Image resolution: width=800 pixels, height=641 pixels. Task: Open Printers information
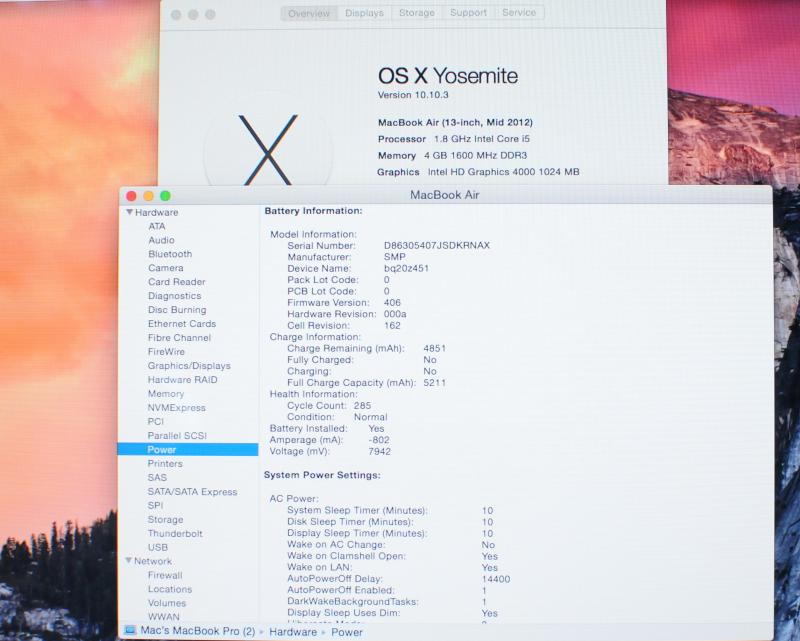click(165, 463)
